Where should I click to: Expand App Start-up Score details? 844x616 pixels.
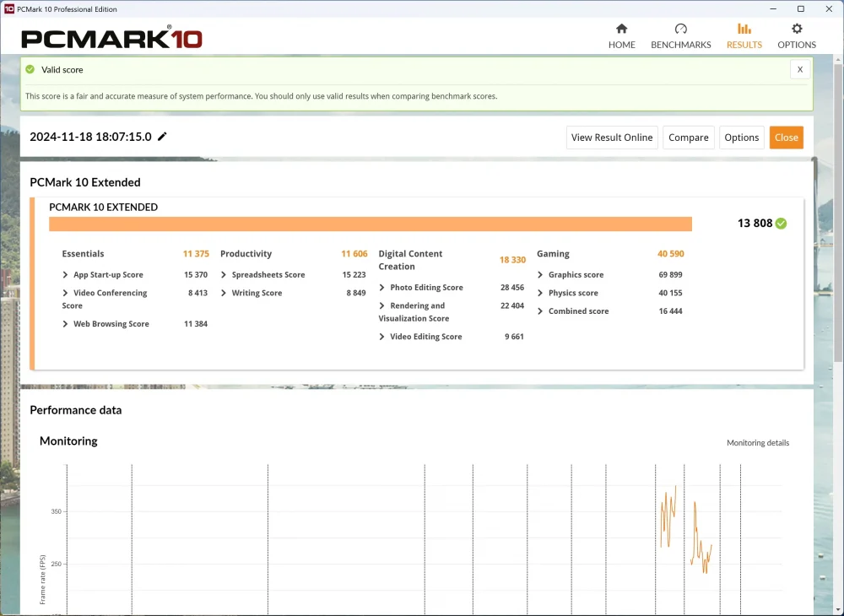pyautogui.click(x=65, y=275)
